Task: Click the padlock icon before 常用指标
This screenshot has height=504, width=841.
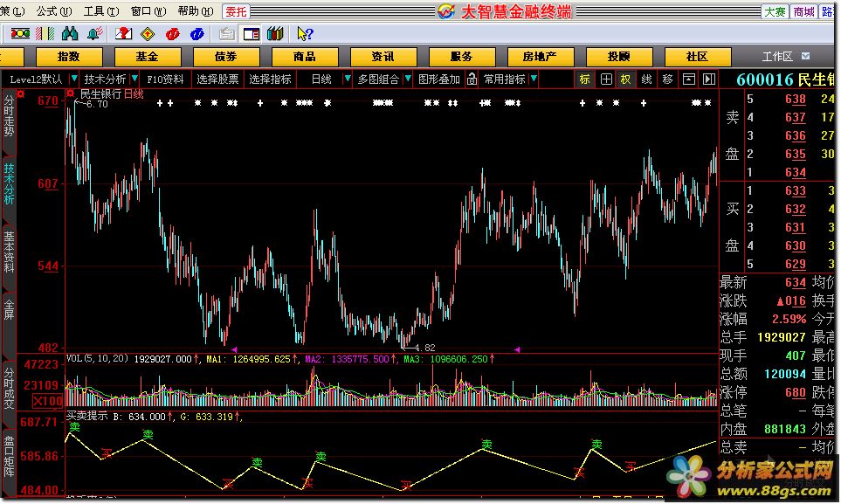Action: (472, 79)
